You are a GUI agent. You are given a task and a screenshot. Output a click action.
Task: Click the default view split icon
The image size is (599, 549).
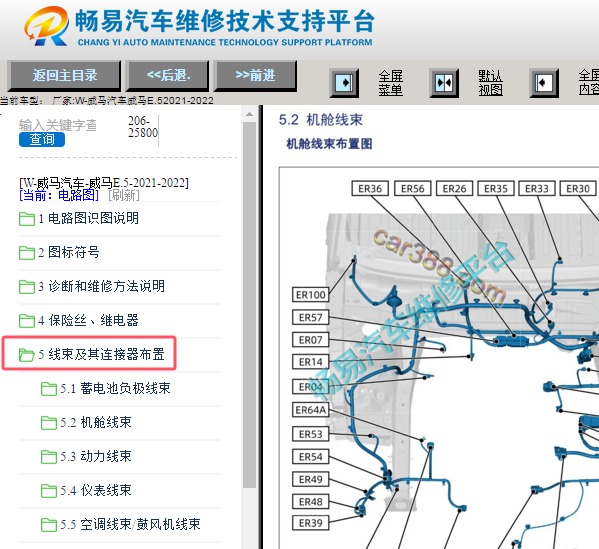(444, 83)
